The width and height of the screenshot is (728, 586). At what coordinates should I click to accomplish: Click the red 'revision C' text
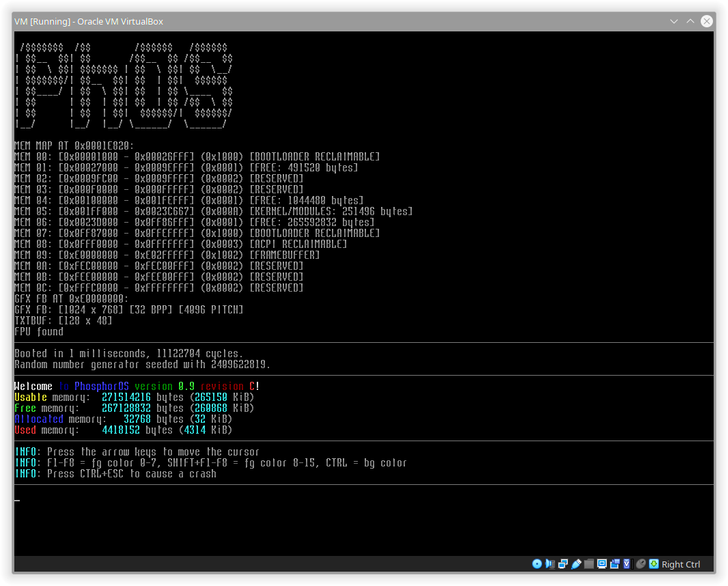(x=227, y=387)
